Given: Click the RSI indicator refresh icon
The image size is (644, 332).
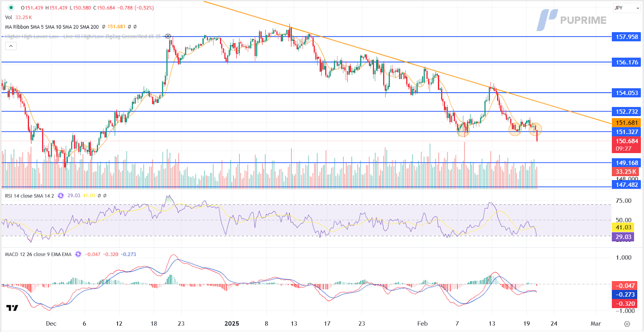Looking at the screenshot, I should [x=61, y=196].
